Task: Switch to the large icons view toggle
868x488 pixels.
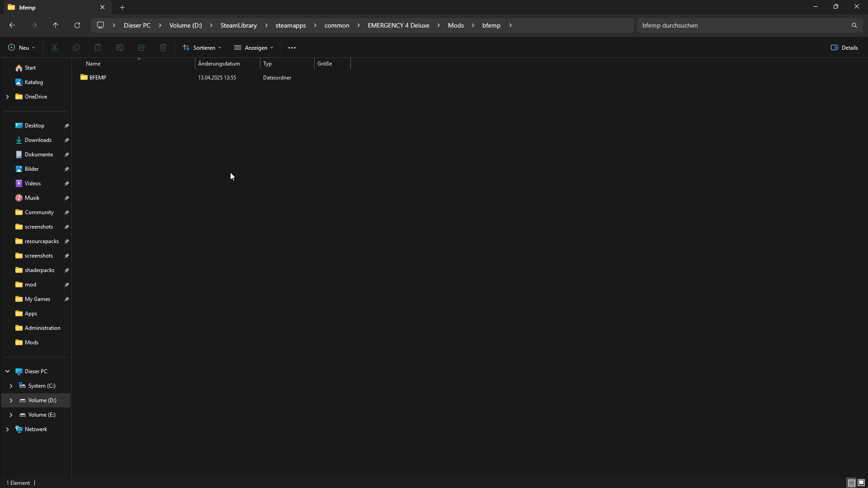Action: [861, 483]
